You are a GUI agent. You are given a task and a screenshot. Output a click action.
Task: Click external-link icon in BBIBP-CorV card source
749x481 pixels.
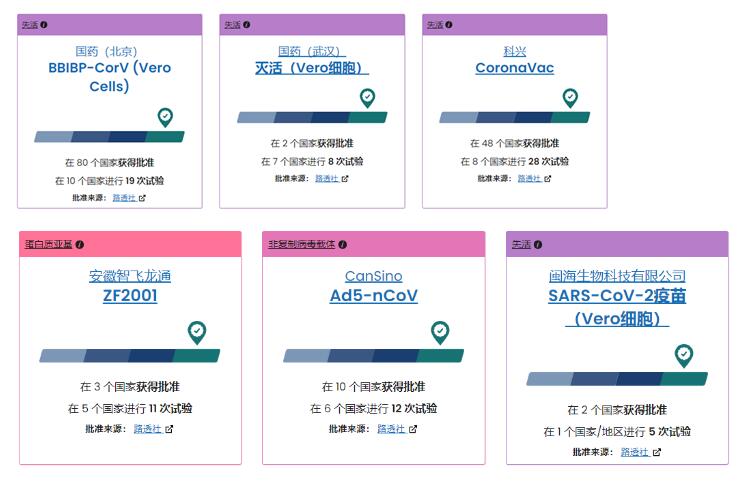coord(142,198)
